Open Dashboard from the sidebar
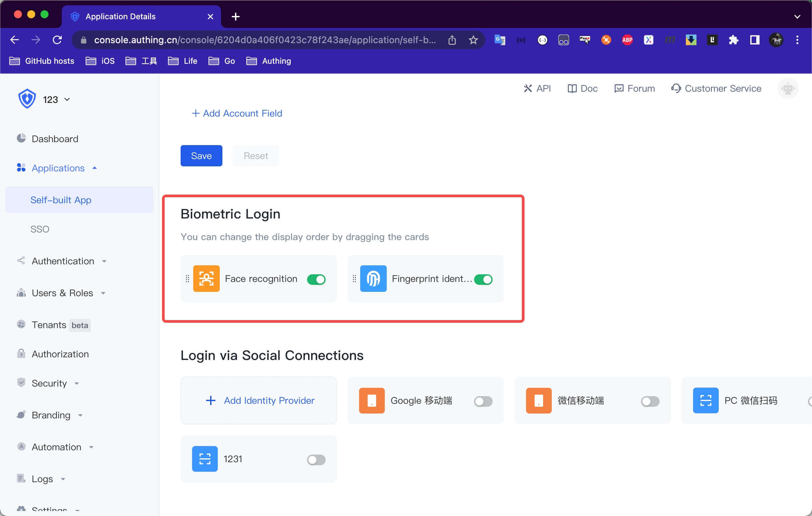The height and width of the screenshot is (516, 812). [55, 138]
